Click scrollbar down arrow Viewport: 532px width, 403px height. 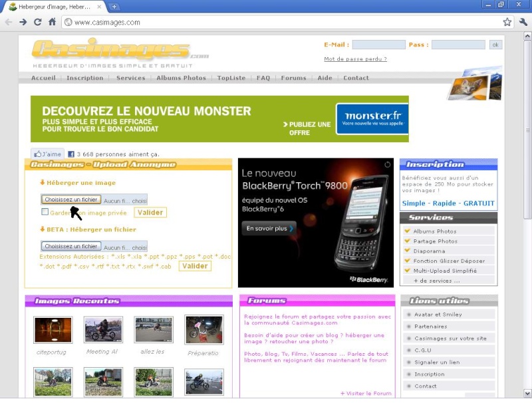[527, 394]
